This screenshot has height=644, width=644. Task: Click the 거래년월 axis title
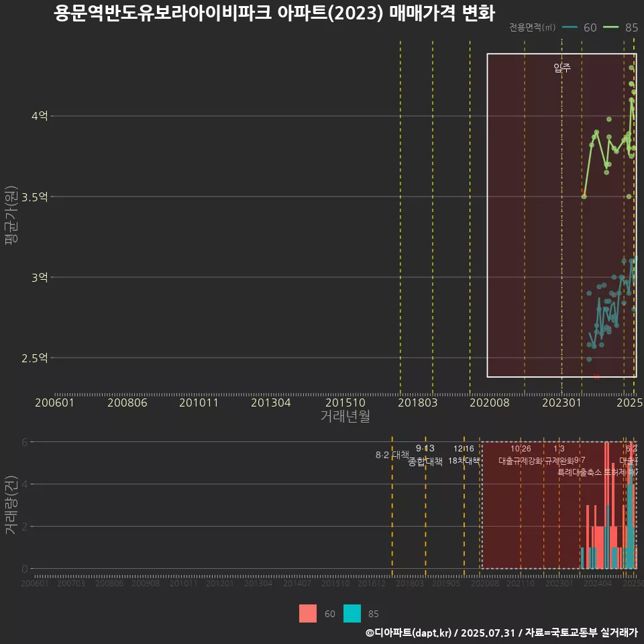345,416
